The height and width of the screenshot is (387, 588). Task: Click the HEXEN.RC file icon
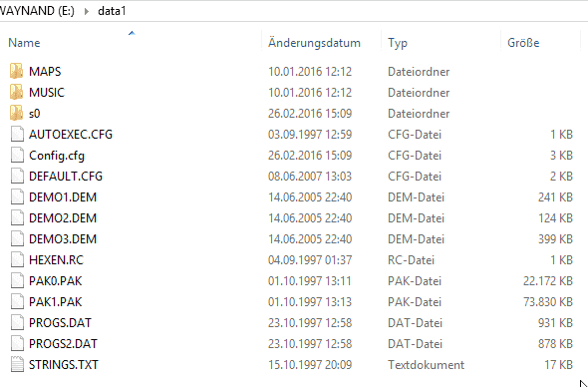17,259
